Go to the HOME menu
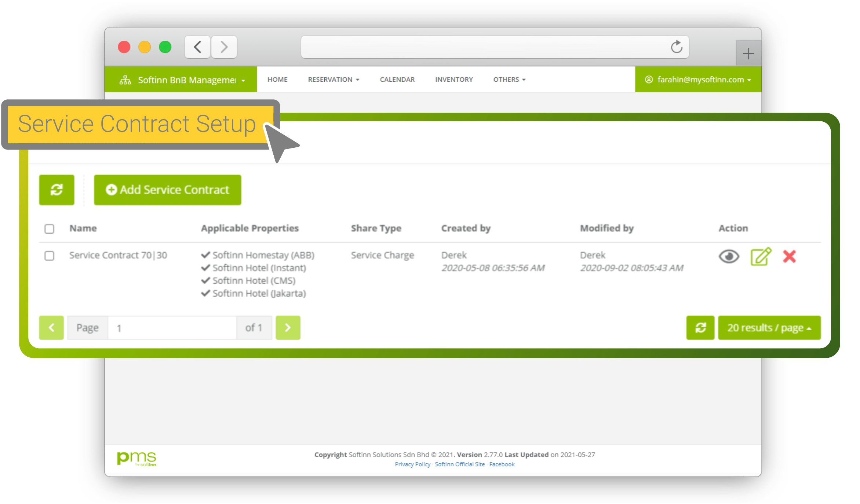The image size is (860, 504). click(277, 80)
